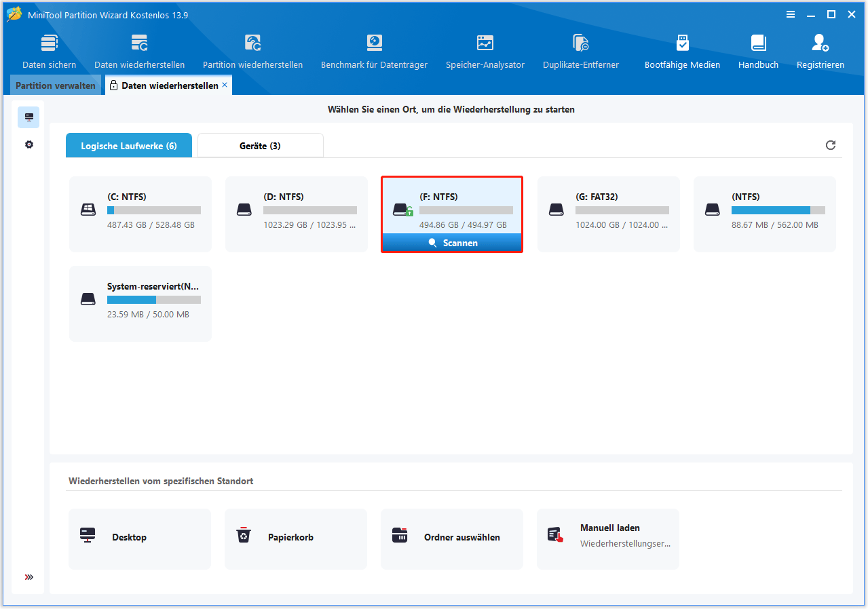Select the unnamed (NTFS) 562 MB drive
This screenshot has height=609, width=868.
point(765,214)
